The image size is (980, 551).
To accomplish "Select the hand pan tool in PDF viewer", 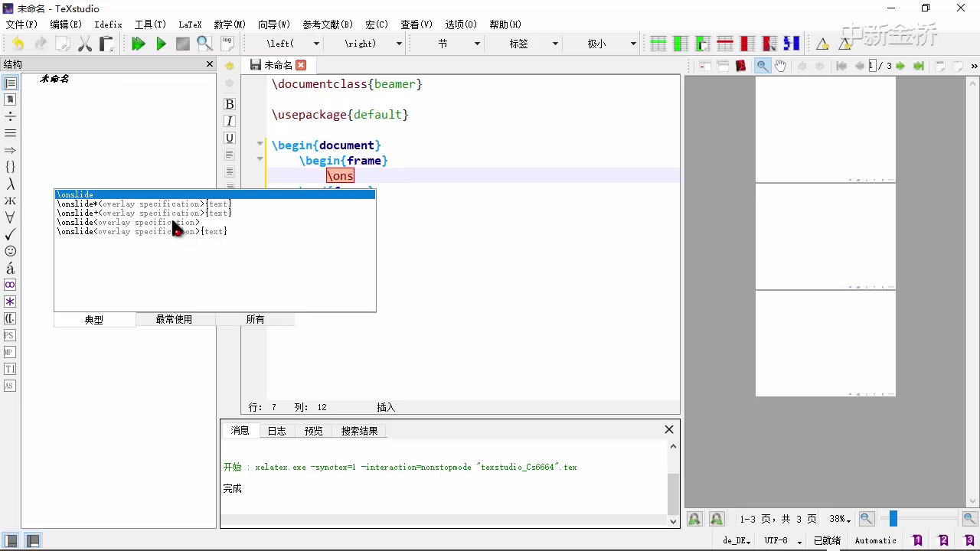I will pyautogui.click(x=780, y=66).
